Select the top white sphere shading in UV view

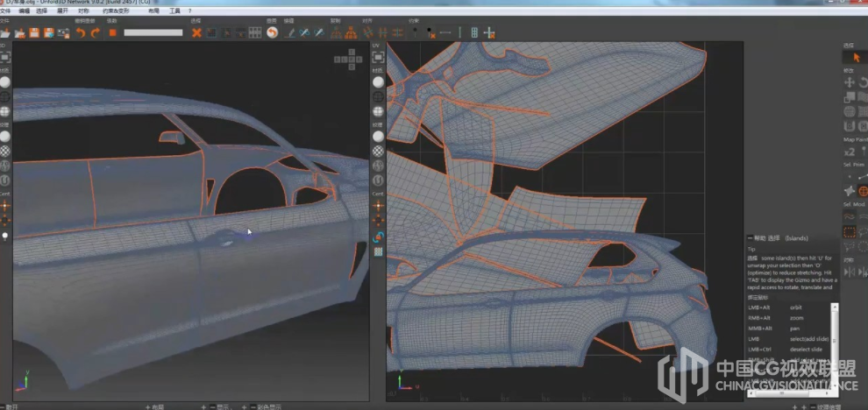coord(378,81)
